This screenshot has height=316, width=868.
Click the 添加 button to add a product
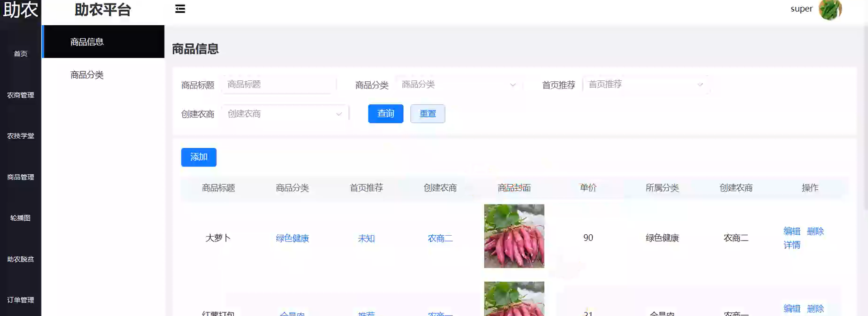[198, 157]
